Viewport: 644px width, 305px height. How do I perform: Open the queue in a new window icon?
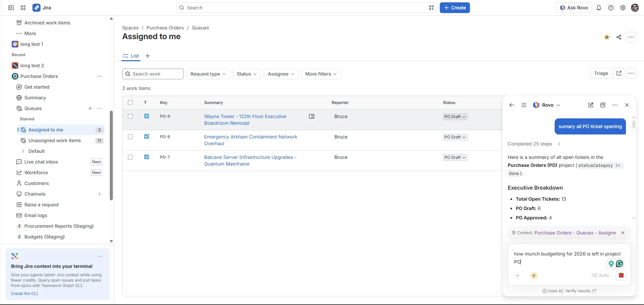pyautogui.click(x=619, y=73)
